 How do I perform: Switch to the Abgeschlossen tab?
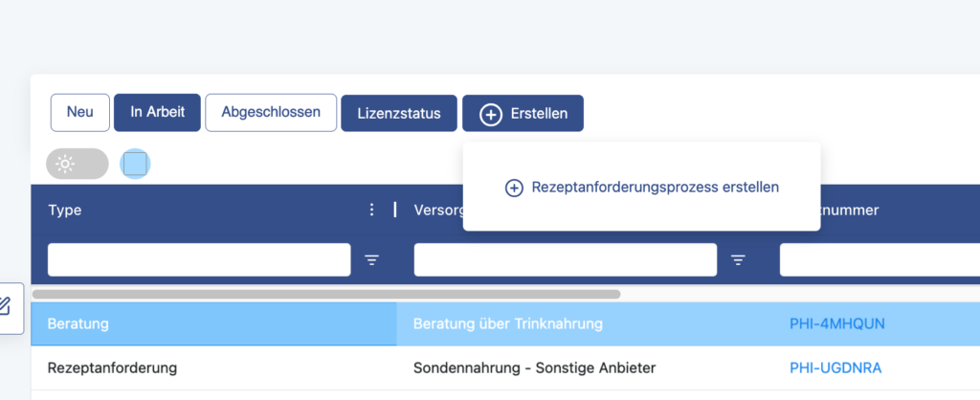point(271,113)
